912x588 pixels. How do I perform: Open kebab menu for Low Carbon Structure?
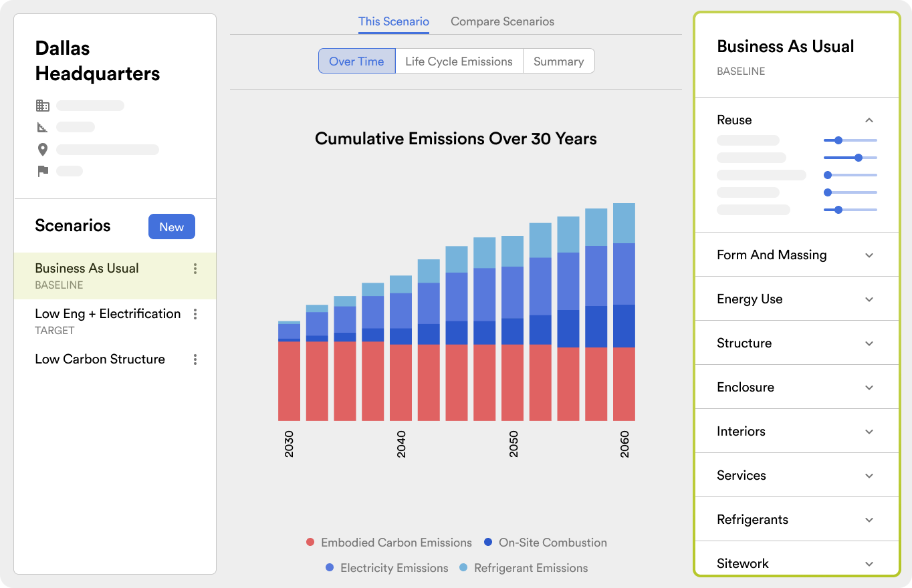(195, 359)
